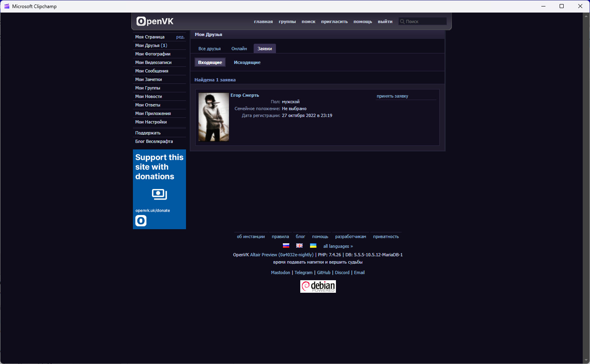Show Исходящие requests
This screenshot has width=590, height=364.
coord(247,62)
